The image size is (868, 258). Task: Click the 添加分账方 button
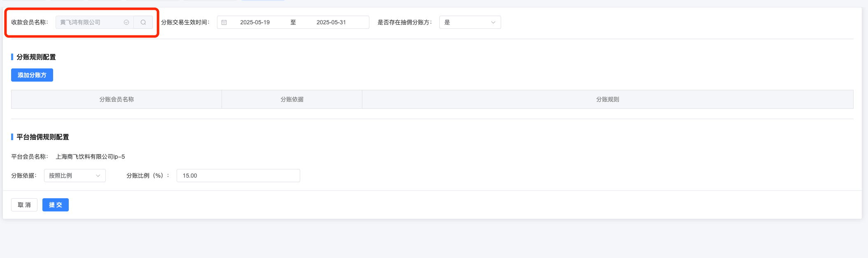pos(32,75)
